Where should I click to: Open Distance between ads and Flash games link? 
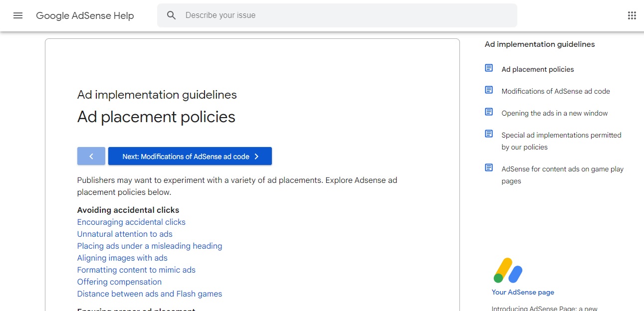(x=150, y=294)
